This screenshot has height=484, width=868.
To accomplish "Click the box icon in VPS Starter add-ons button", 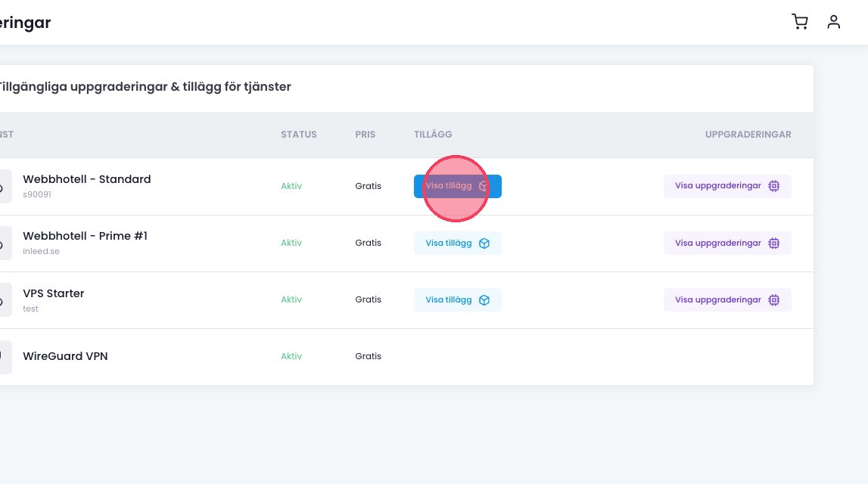I will click(484, 300).
